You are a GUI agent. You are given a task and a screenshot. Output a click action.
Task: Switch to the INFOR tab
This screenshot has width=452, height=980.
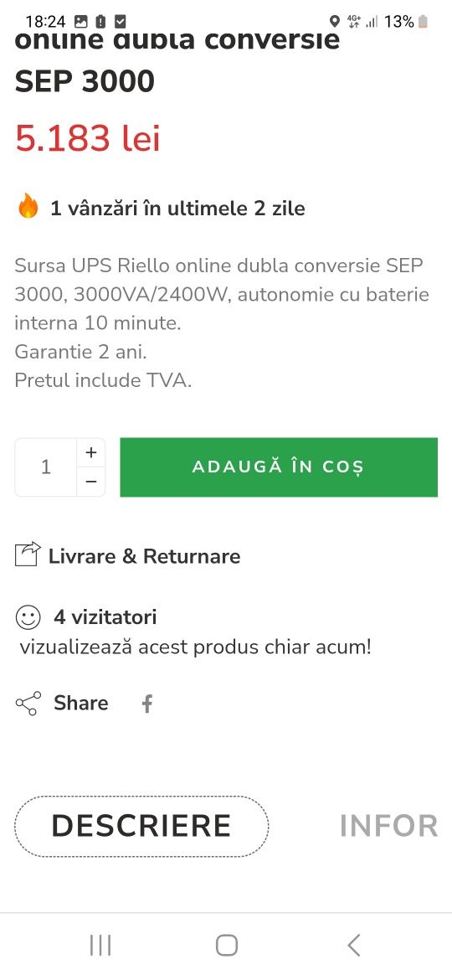click(388, 826)
